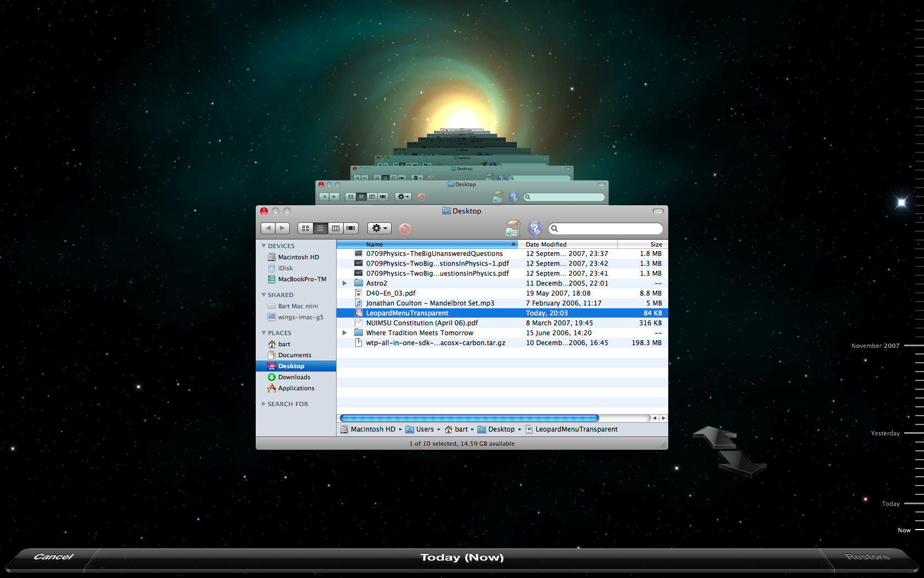This screenshot has width=924, height=578.
Task: Click LeopardMenuTransparent in the path bar
Action: (571, 429)
